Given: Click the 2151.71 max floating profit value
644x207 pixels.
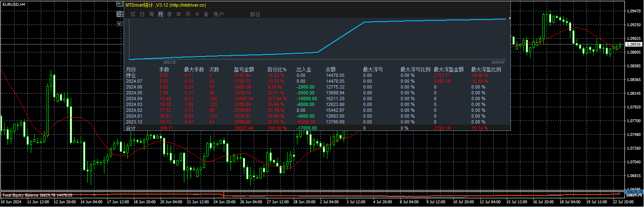Looking at the screenshot, I should pyautogui.click(x=441, y=76).
